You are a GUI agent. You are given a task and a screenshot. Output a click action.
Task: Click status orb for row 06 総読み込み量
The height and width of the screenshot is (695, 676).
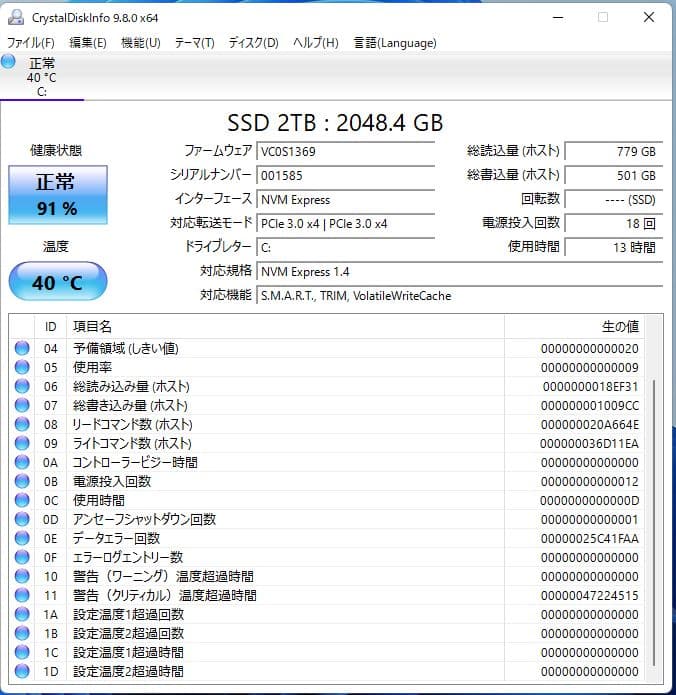(22, 386)
